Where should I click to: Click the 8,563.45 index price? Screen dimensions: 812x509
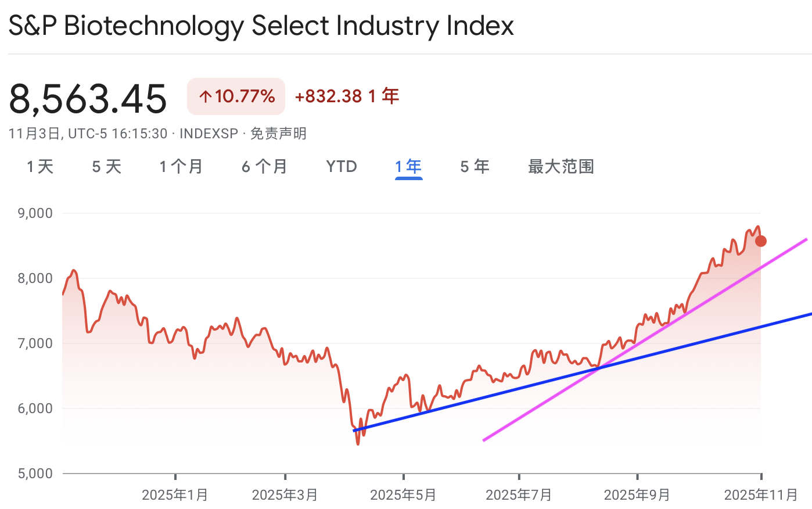coord(88,98)
